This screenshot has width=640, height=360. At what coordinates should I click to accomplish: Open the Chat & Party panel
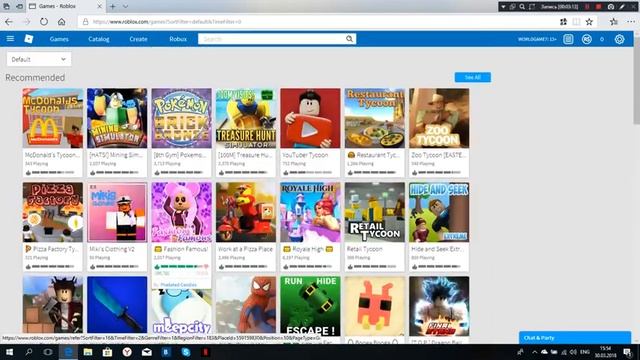(575, 338)
